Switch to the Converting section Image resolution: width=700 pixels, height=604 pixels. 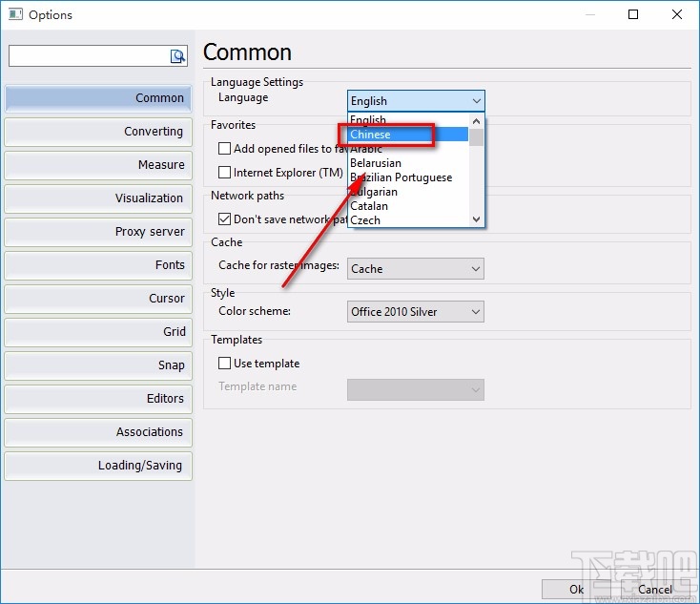[98, 132]
